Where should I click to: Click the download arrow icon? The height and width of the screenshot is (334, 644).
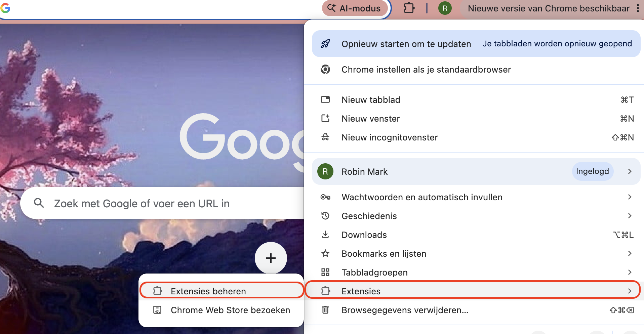(325, 235)
